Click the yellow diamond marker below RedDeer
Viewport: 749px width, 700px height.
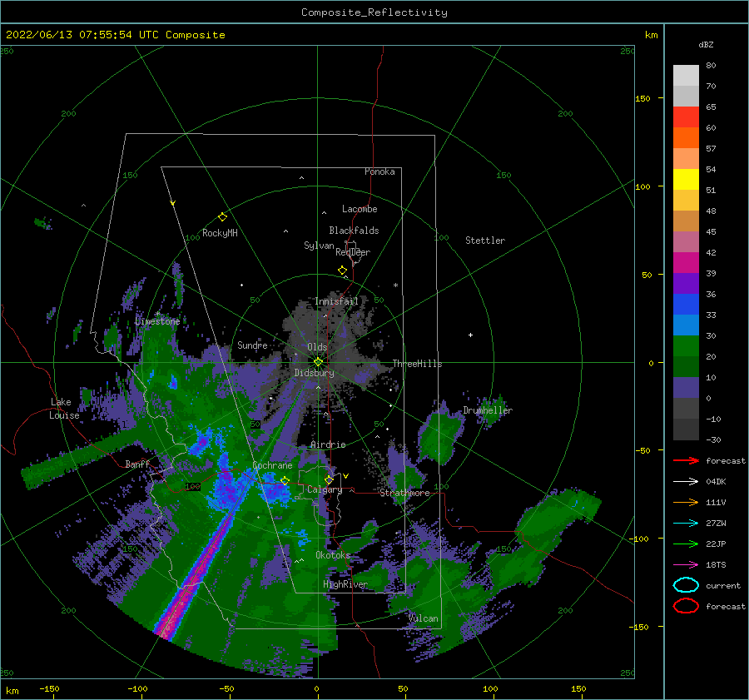click(343, 271)
